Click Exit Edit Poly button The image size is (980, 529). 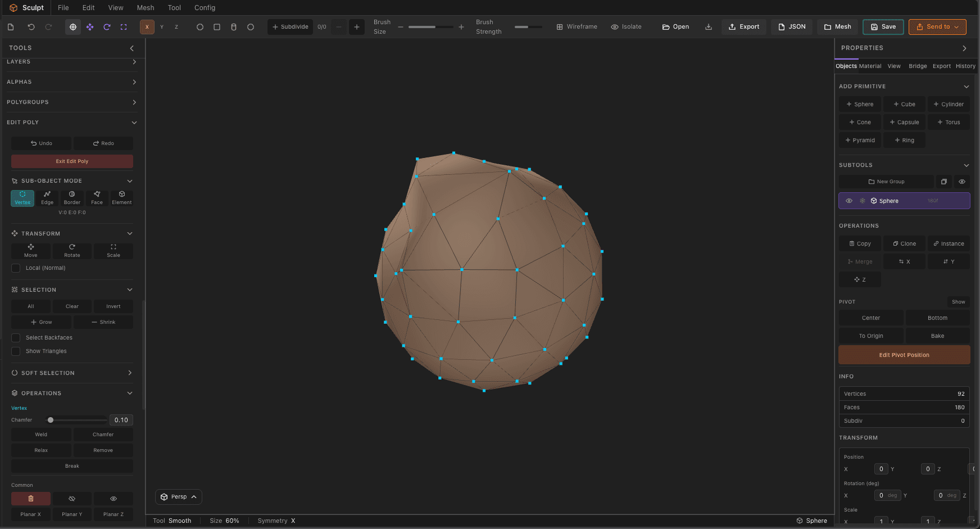point(72,161)
